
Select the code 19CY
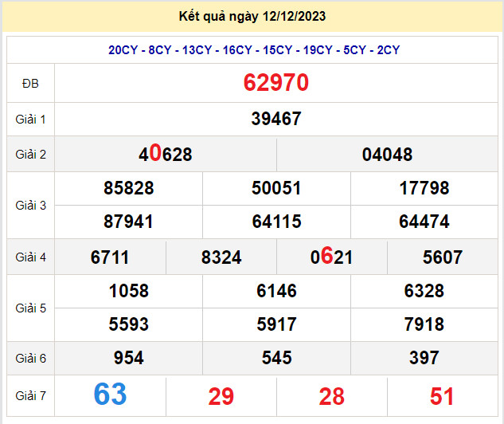[318, 50]
